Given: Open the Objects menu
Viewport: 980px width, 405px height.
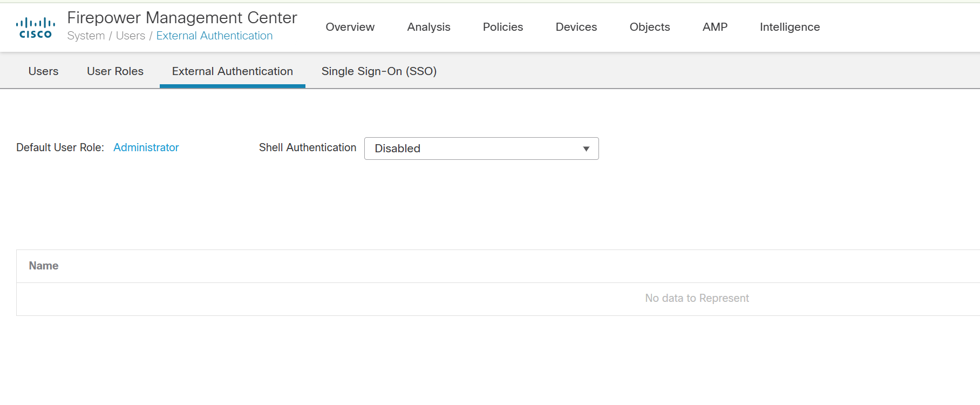Looking at the screenshot, I should click(649, 27).
